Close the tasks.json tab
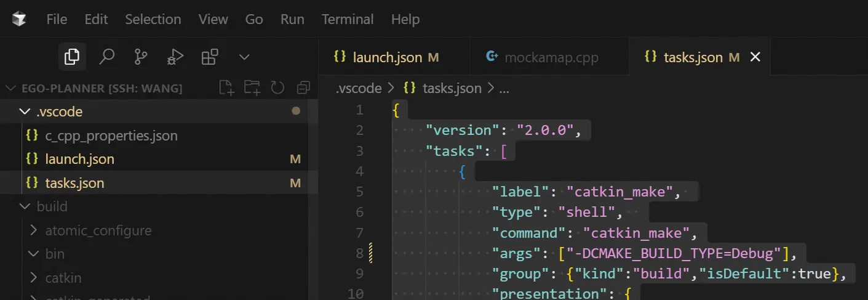 (755, 57)
